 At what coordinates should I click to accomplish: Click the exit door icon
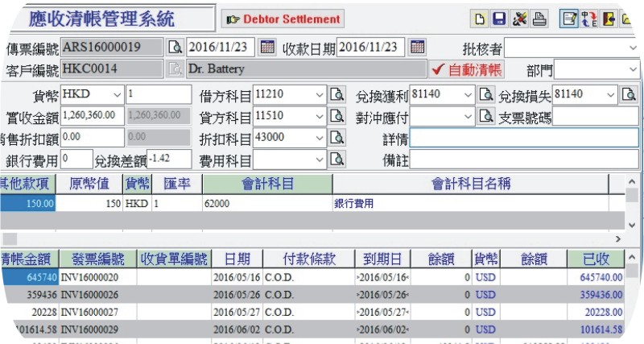[609, 19]
